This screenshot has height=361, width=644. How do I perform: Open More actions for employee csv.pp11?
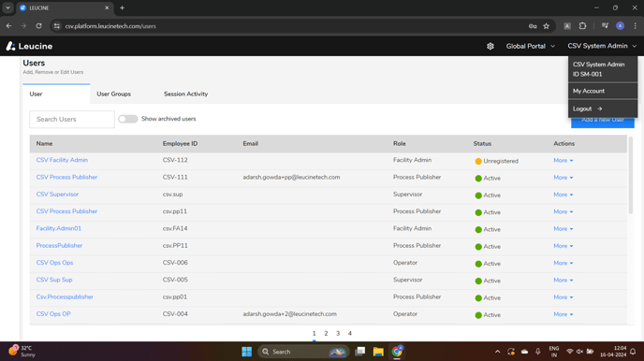pos(563,211)
